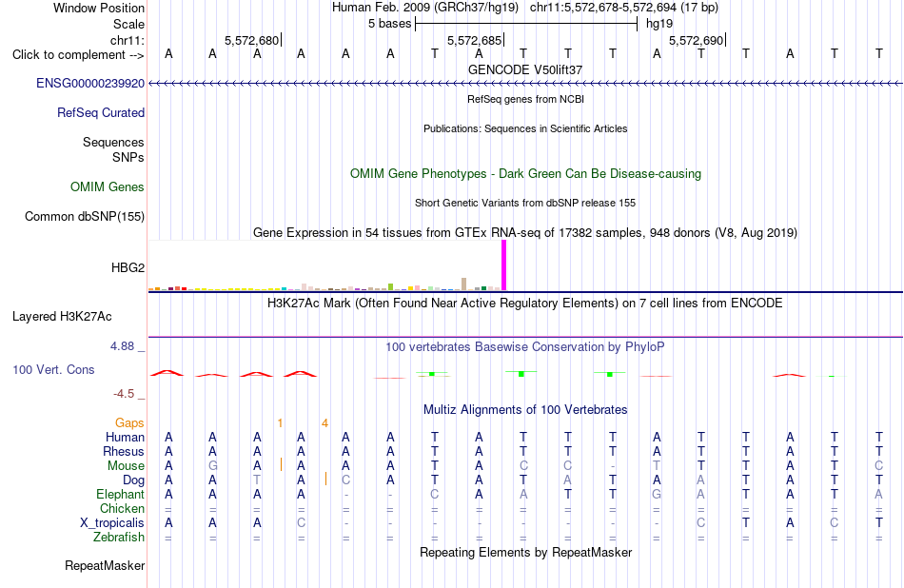Viewport: 904px width, 588px height.
Task: Select the Elephant species row label
Action: pos(120,494)
